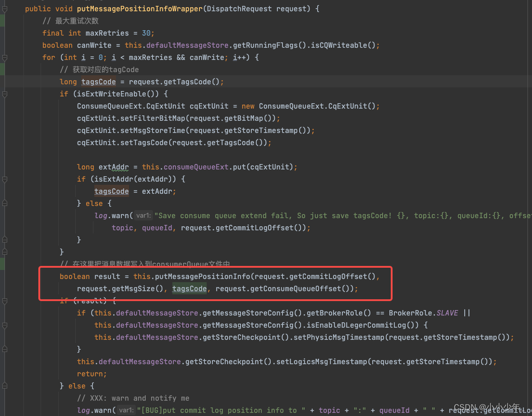
Task: Click canWrite in the boolean declaration
Action: (x=94, y=46)
